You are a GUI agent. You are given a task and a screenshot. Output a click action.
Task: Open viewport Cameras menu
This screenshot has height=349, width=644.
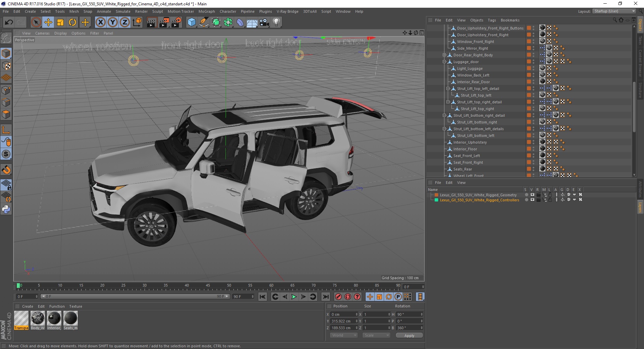point(42,33)
